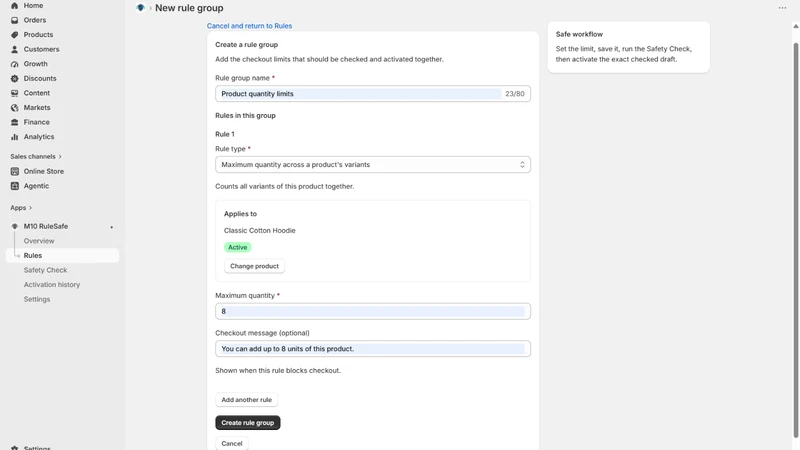800x450 pixels.
Task: Open RuleSafe Overview page
Action: click(39, 241)
